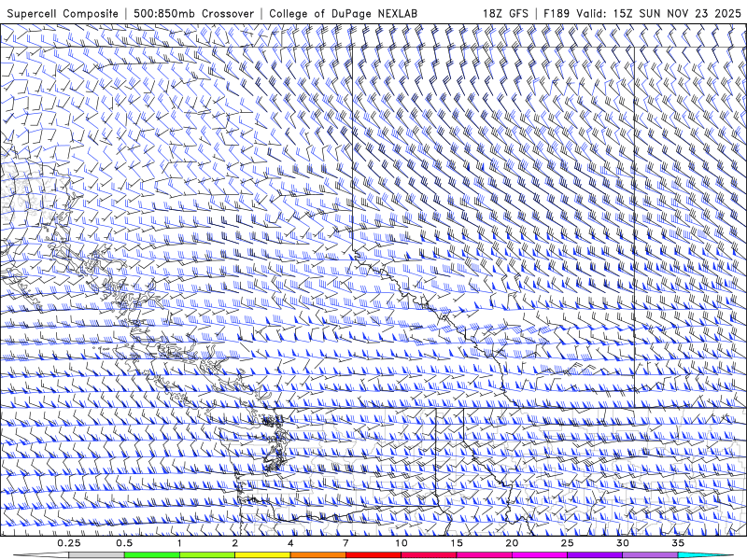Click the "18Z GFS" model run label
The height and width of the screenshot is (560, 747).
pos(505,13)
